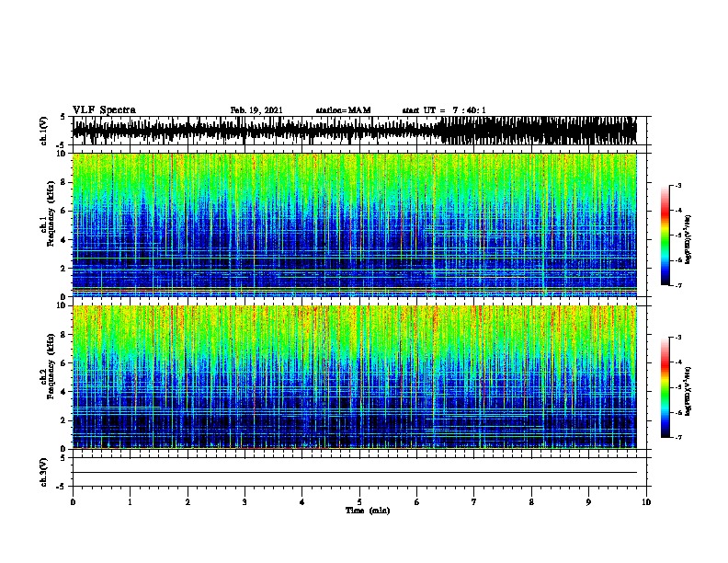Click the ch.1 spectrogram color scale bar

665,236
